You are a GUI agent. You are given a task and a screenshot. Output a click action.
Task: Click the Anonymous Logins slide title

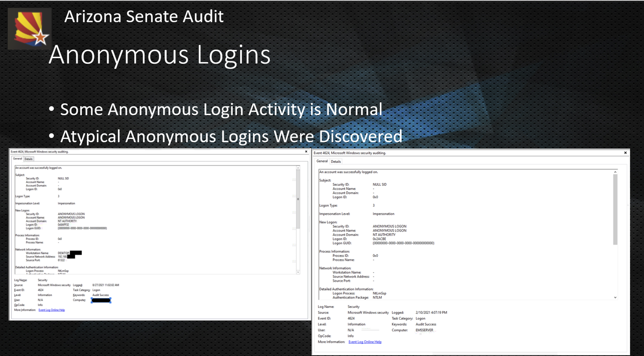coord(159,55)
